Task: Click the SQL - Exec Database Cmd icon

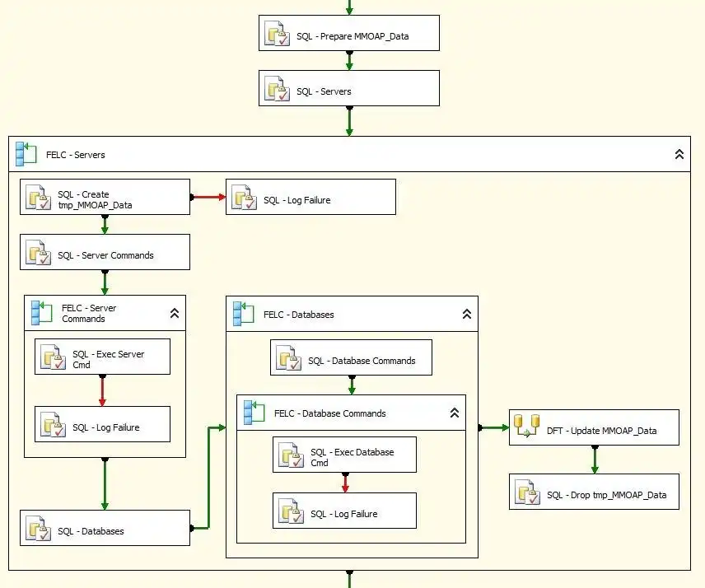Action: pyautogui.click(x=291, y=455)
